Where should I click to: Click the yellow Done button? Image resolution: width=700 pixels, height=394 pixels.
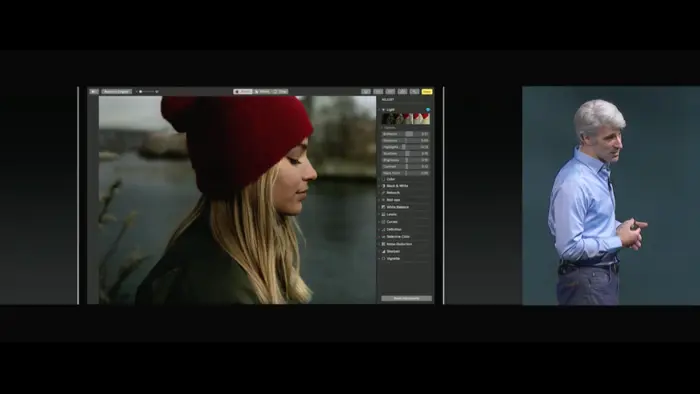pyautogui.click(x=427, y=91)
